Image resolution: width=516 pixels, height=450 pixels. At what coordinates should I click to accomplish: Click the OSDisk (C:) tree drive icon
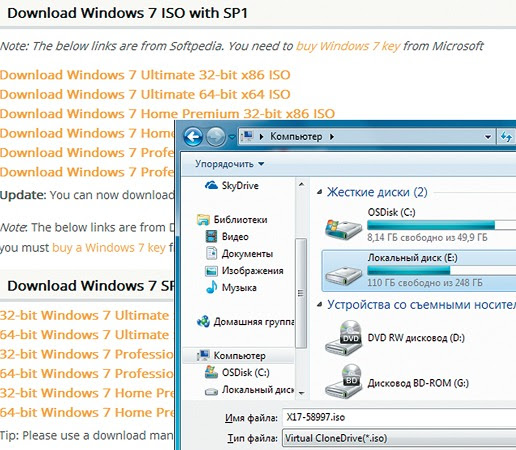coord(212,372)
